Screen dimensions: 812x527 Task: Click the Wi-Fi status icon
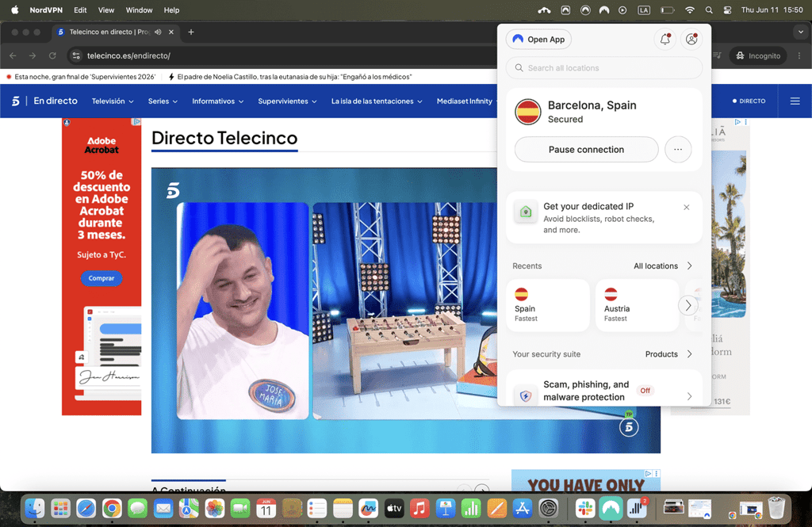coord(690,10)
